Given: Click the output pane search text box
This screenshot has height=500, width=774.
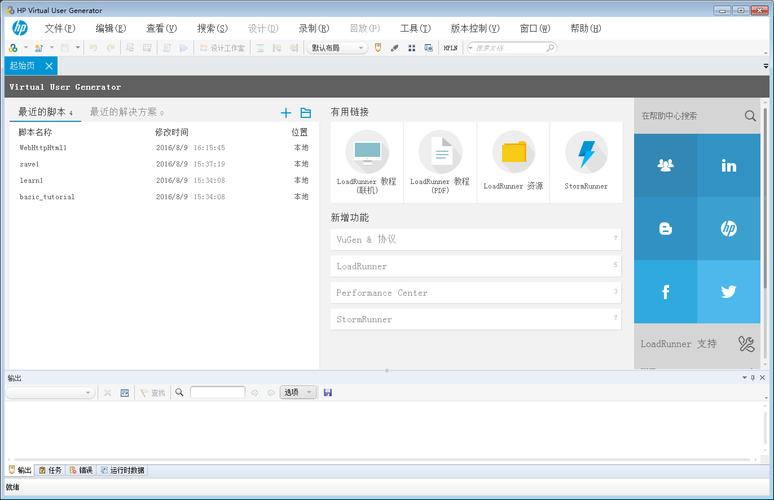Looking at the screenshot, I should click(x=218, y=392).
